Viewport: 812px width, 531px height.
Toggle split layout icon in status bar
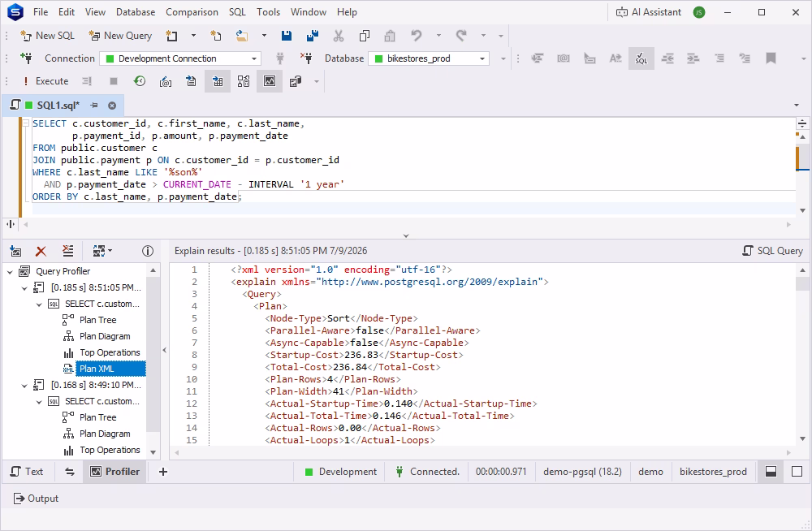click(x=771, y=472)
